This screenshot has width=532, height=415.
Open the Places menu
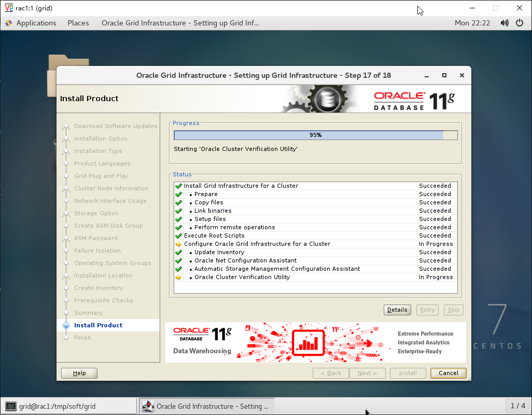[x=78, y=23]
